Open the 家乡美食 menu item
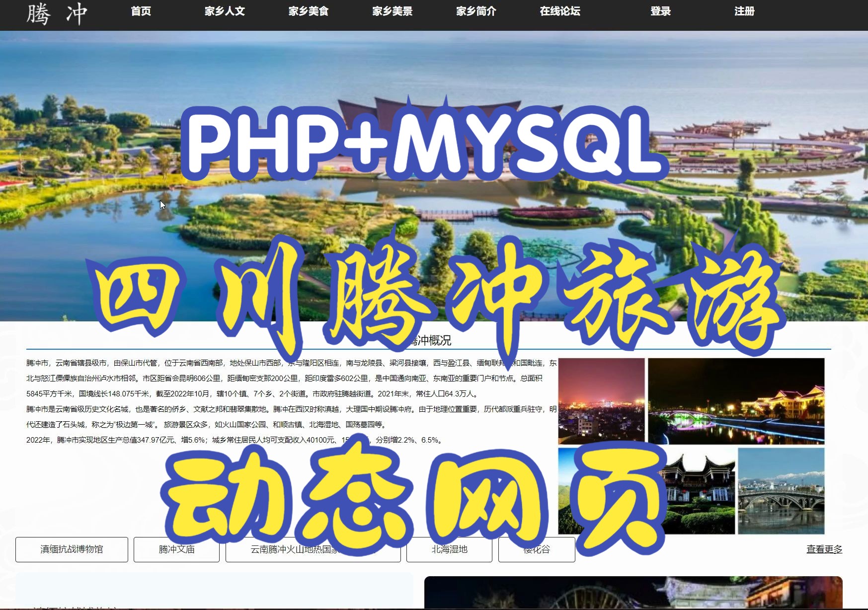 point(309,11)
